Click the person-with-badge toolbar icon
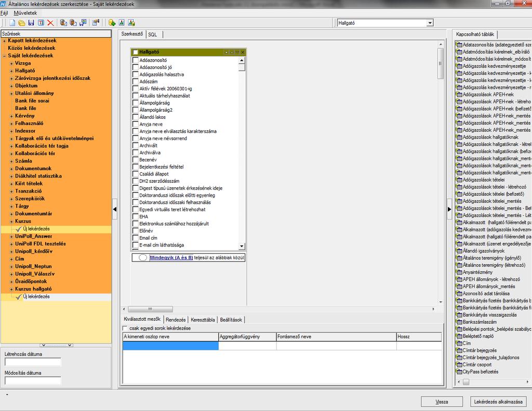Image resolution: width=532 pixels, height=411 pixels. [x=131, y=23]
